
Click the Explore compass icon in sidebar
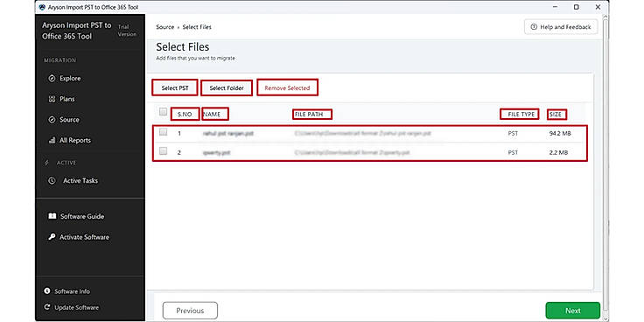coord(52,79)
